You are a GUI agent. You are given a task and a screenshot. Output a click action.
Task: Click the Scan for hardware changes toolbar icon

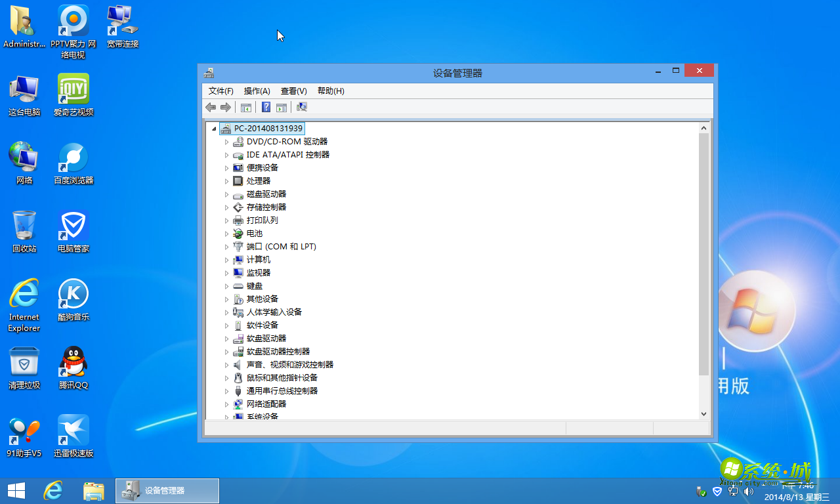301,107
